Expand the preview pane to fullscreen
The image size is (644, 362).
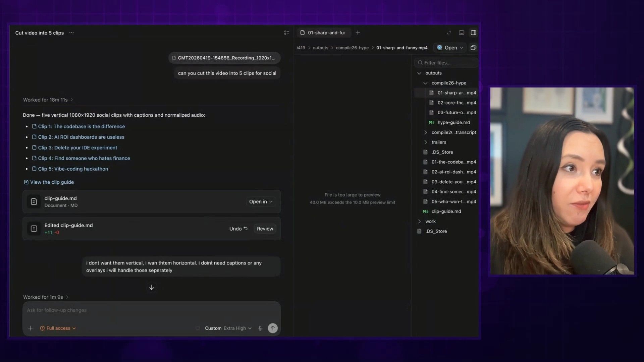point(449,33)
